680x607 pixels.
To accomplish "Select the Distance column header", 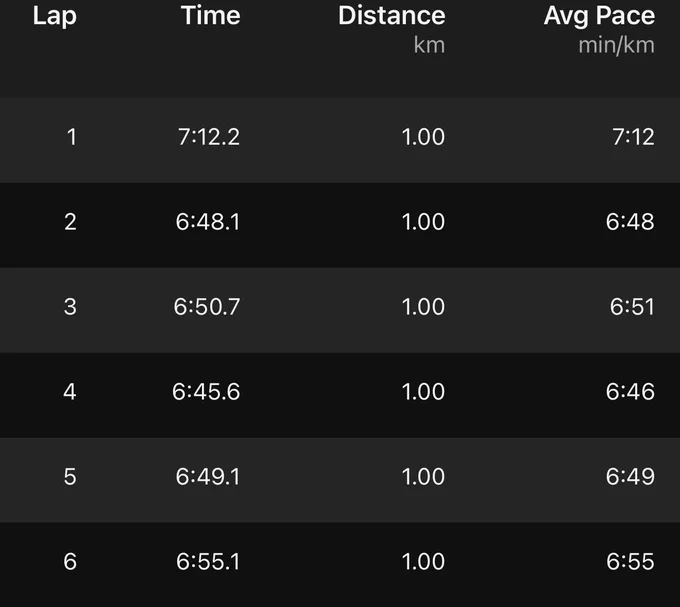I will click(392, 16).
